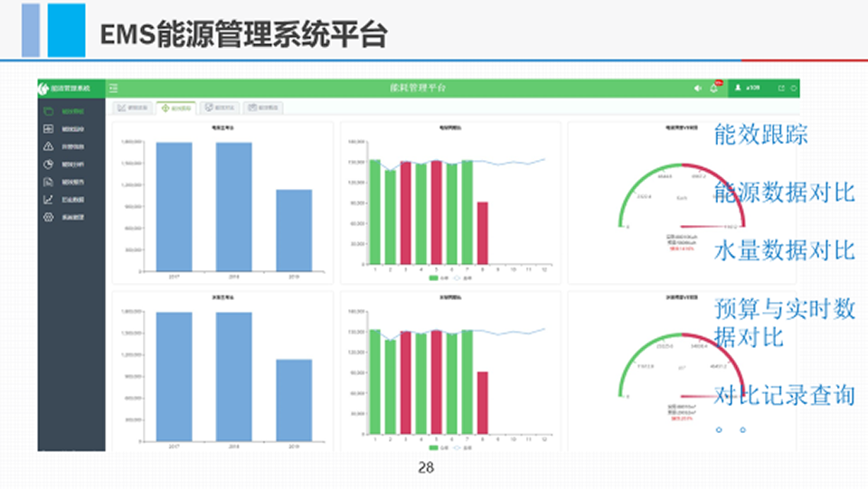This screenshot has width=868, height=489.
Task: Open the fourth tab in the tab bar
Action: [264, 108]
